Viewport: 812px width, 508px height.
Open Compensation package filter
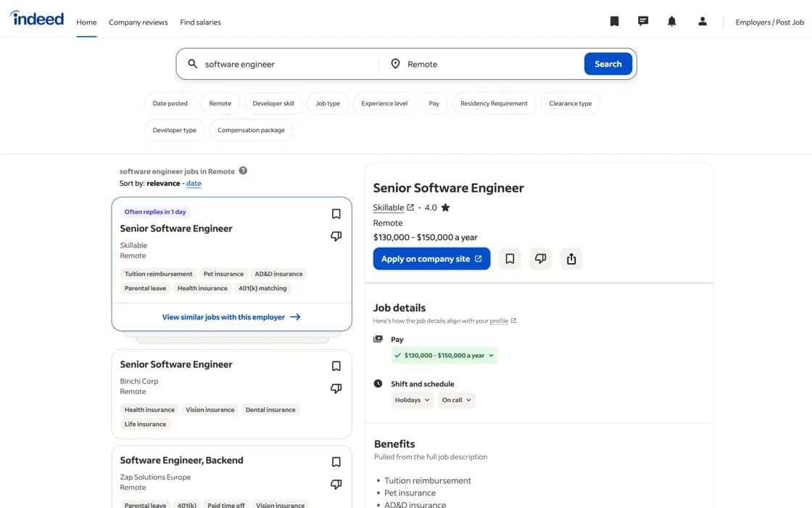[x=251, y=130]
